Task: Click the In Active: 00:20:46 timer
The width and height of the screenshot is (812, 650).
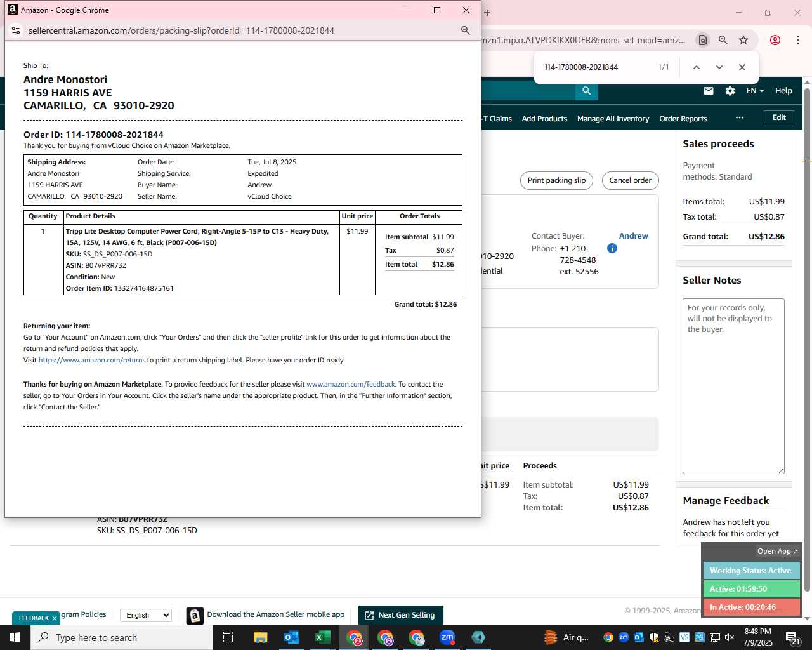Action: tap(751, 607)
